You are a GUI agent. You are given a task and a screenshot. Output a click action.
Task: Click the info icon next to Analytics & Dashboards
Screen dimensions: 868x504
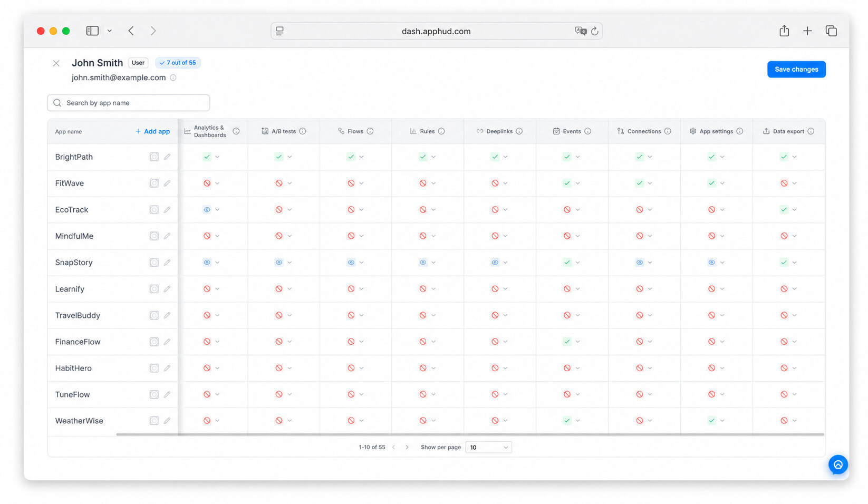coord(236,131)
